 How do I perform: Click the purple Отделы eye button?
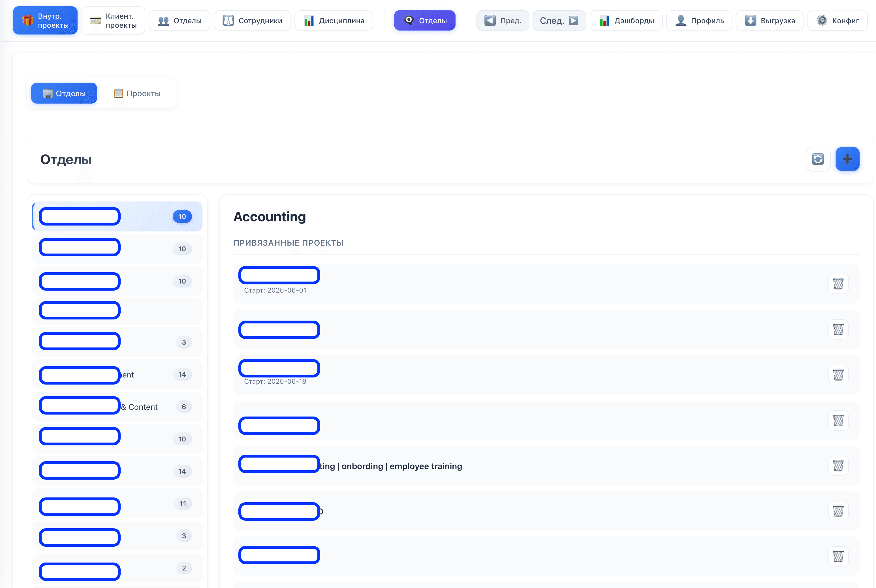click(424, 21)
